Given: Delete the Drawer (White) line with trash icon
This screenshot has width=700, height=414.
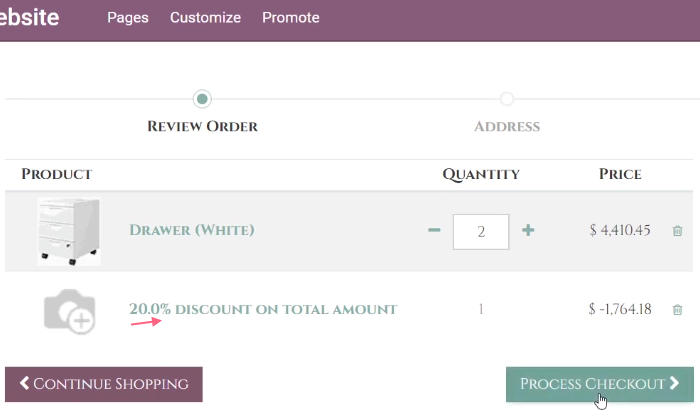Looking at the screenshot, I should click(677, 231).
